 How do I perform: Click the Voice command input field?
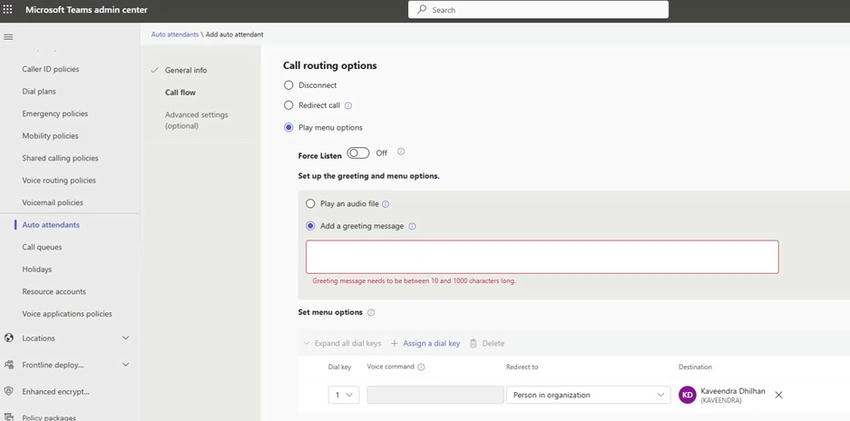(x=435, y=395)
